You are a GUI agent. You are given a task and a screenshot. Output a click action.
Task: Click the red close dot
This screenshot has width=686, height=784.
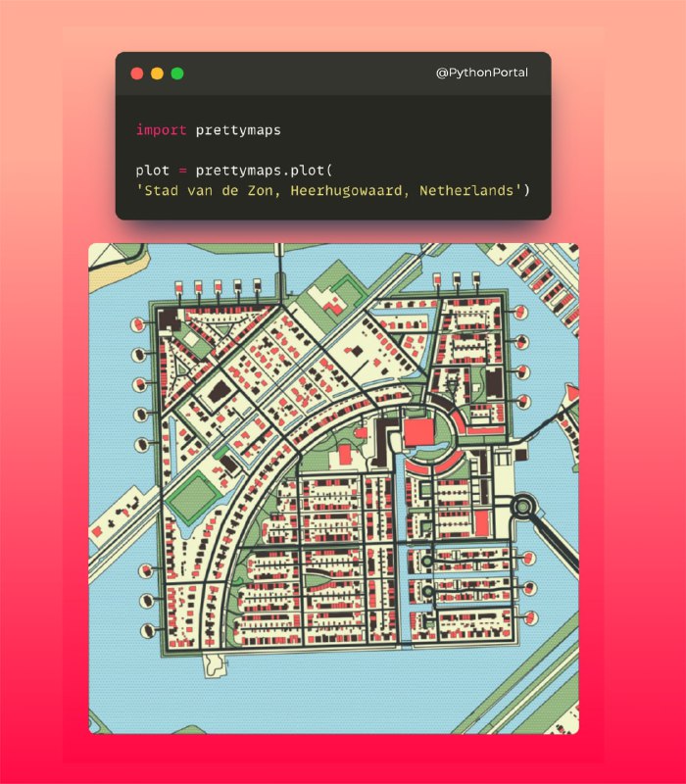pyautogui.click(x=137, y=73)
